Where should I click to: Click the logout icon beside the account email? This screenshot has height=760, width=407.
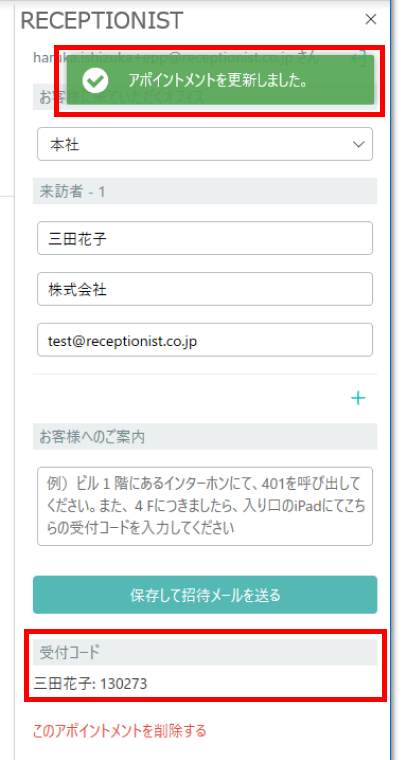pos(360,58)
